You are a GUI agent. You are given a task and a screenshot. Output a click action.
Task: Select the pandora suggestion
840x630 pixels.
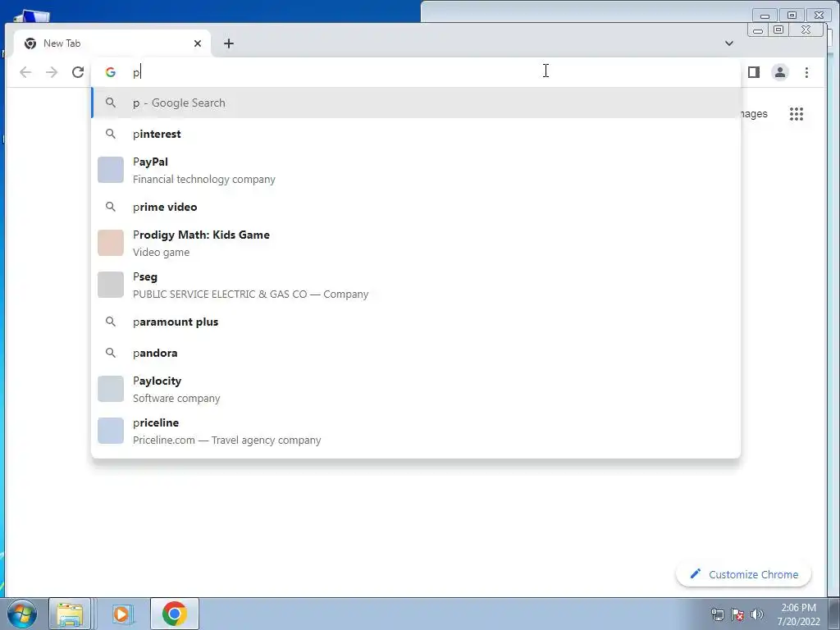click(416, 353)
